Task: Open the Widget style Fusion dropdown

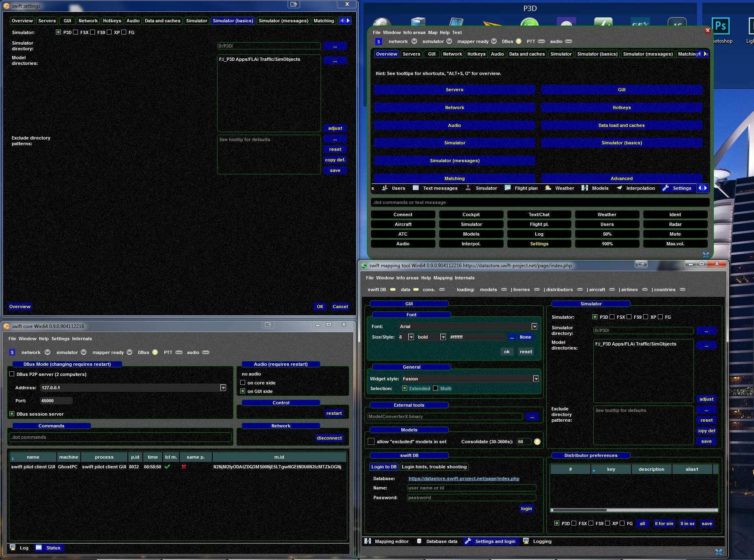Action: click(x=536, y=379)
